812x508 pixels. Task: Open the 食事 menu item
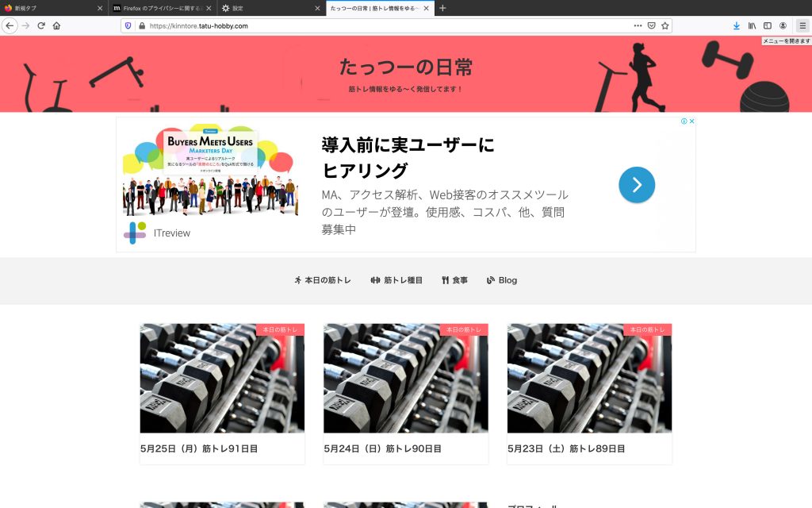point(454,280)
